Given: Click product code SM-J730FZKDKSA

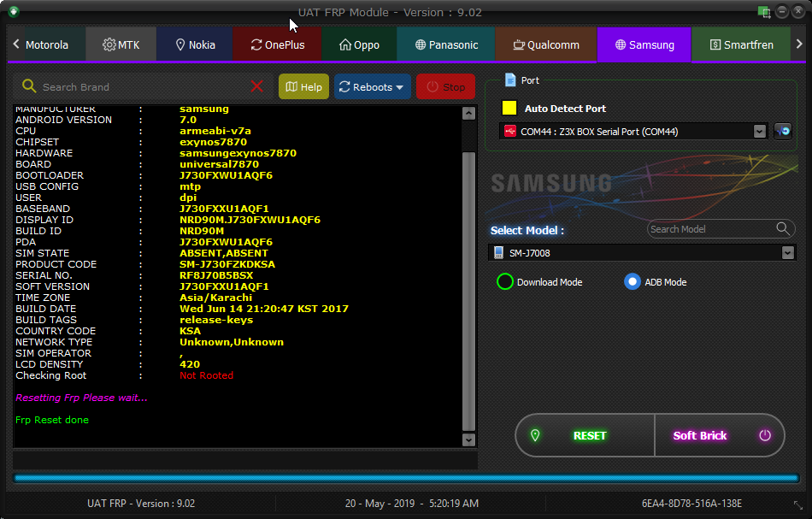Looking at the screenshot, I should 227,264.
